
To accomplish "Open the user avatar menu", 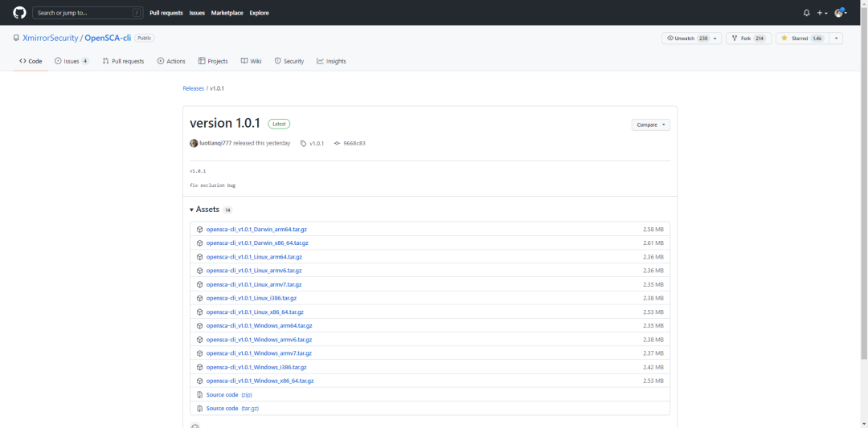I will point(841,13).
